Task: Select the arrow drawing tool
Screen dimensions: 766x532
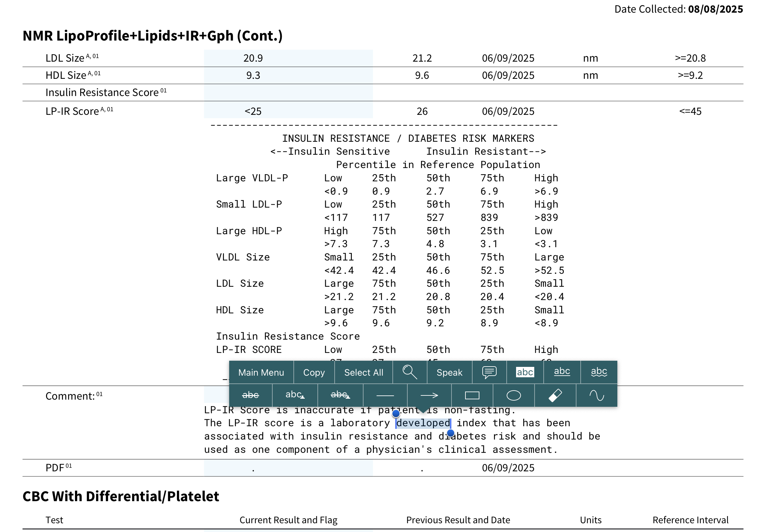Action: point(429,395)
